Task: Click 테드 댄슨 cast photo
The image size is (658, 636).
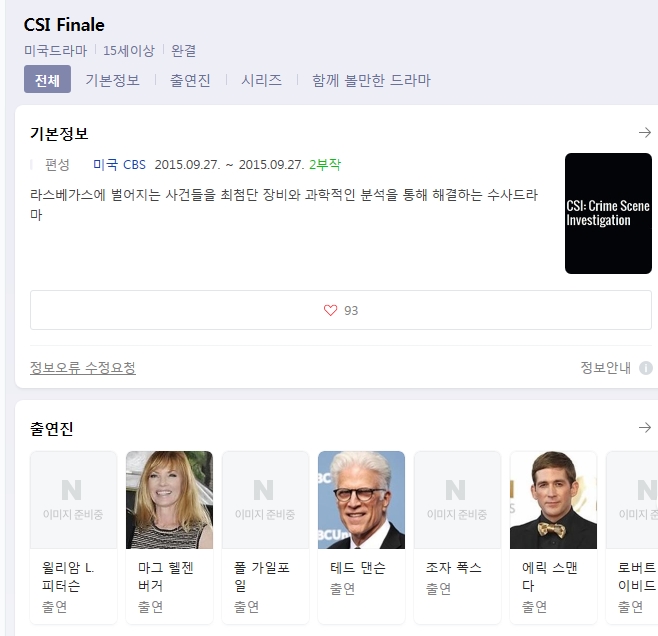Action: point(361,500)
